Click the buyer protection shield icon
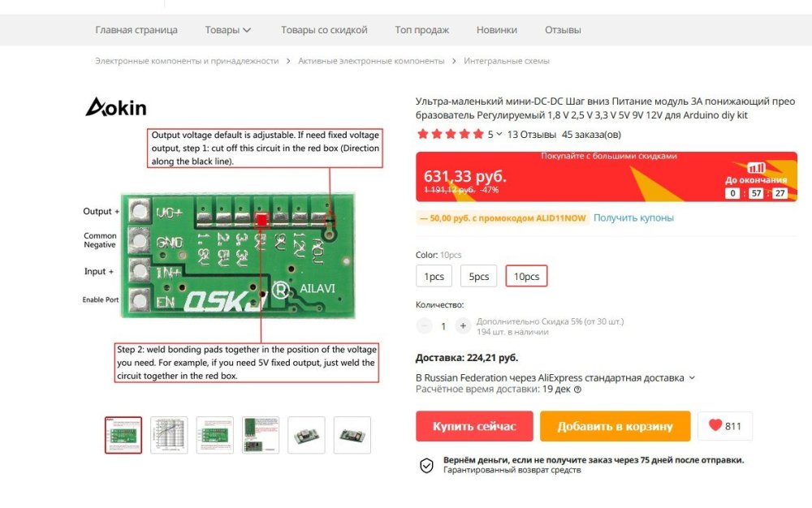Viewport: 812px width, 508px height. (426, 465)
